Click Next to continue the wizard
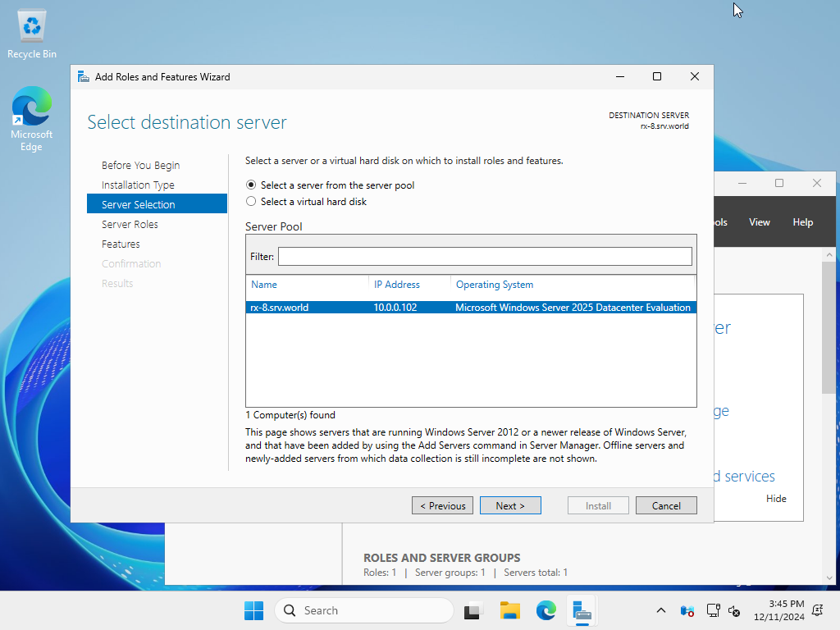840x630 pixels. [x=510, y=505]
